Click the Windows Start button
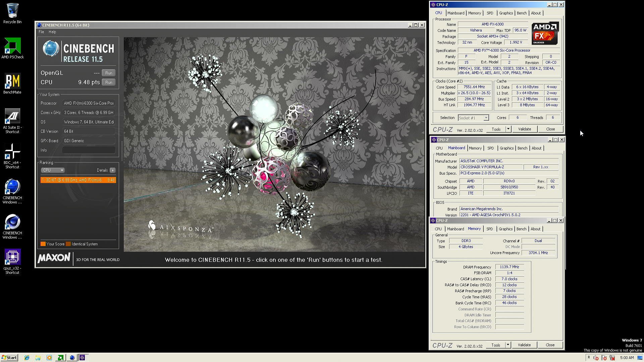Screen dimensions: 644x362 (x=9, y=358)
